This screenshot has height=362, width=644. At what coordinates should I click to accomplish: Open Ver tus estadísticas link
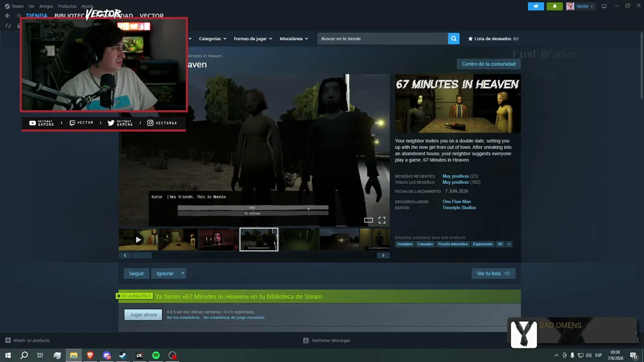click(183, 318)
